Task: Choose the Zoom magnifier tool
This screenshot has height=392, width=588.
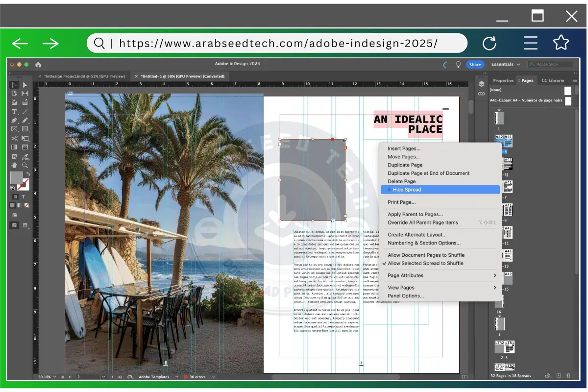Action: click(25, 166)
